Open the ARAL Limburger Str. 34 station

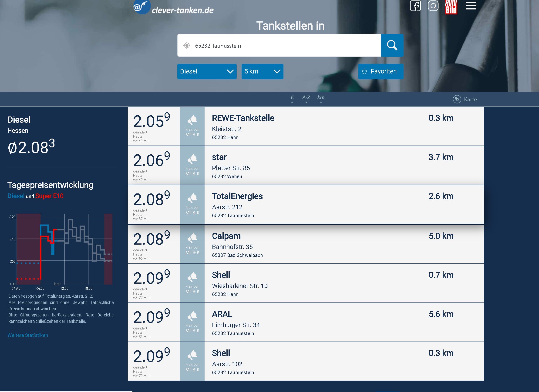(x=222, y=314)
